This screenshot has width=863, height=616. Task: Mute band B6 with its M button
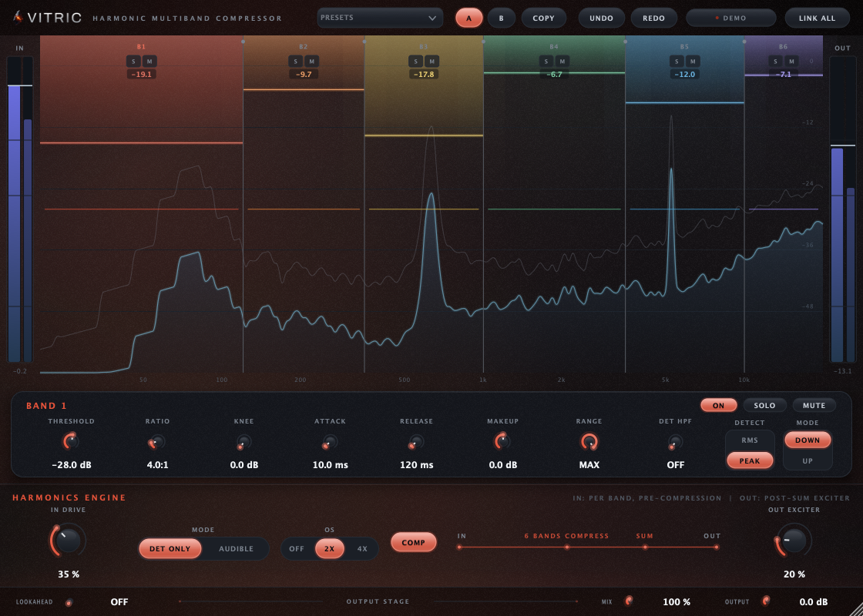pyautogui.click(x=791, y=61)
